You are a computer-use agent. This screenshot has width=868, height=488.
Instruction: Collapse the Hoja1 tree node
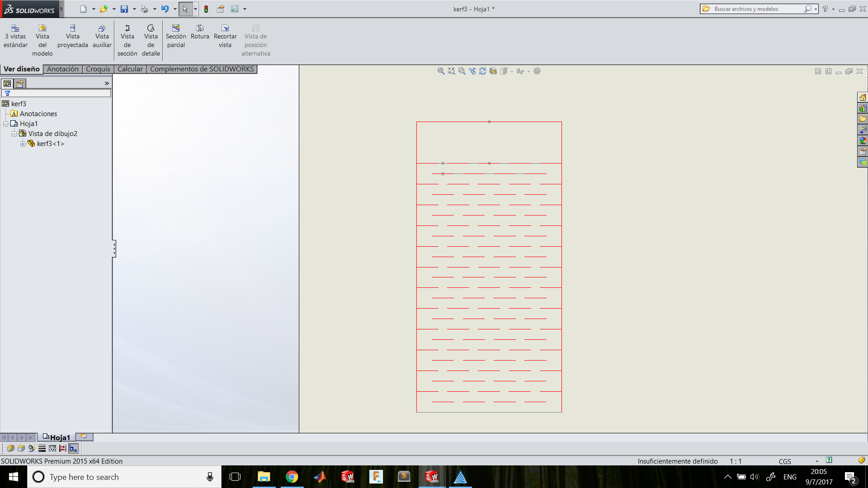click(5, 124)
